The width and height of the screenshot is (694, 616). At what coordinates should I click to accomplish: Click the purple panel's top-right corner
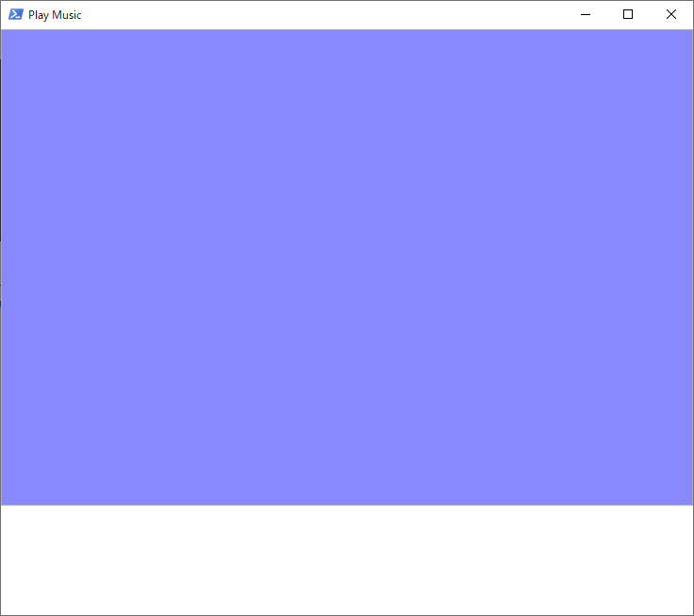[x=690, y=32]
